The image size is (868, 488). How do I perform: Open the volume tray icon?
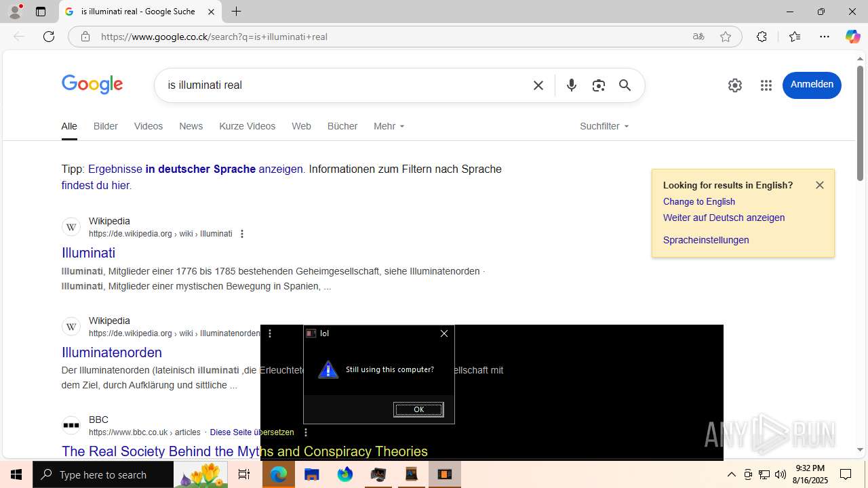781,474
